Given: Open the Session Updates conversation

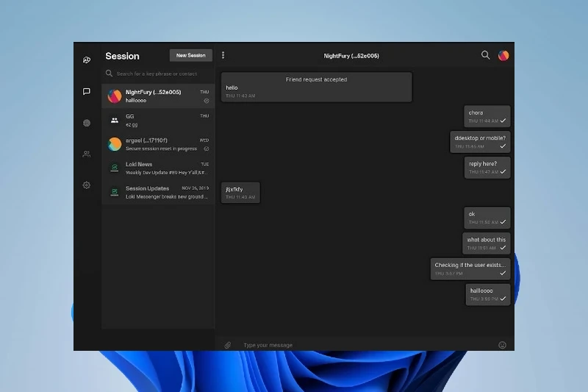Looking at the screenshot, I should (158, 192).
